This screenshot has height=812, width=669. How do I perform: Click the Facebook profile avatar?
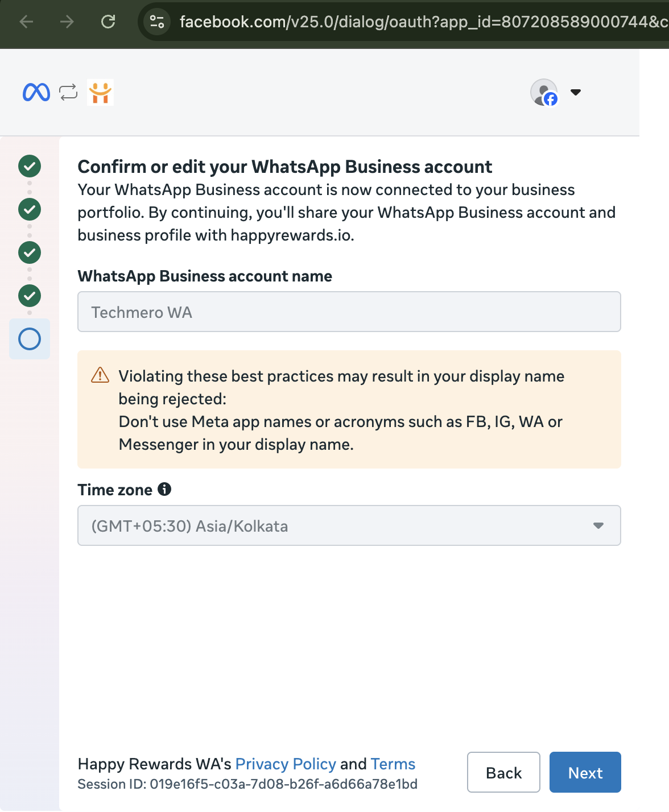pos(544,92)
